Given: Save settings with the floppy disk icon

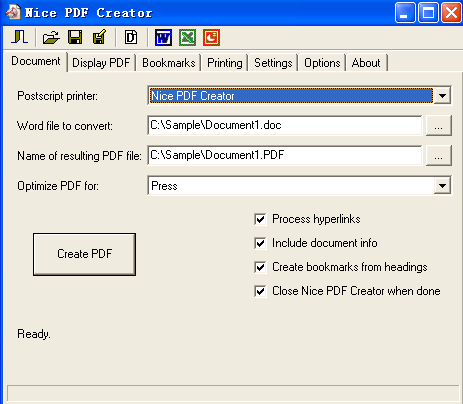Looking at the screenshot, I should click(x=75, y=37).
